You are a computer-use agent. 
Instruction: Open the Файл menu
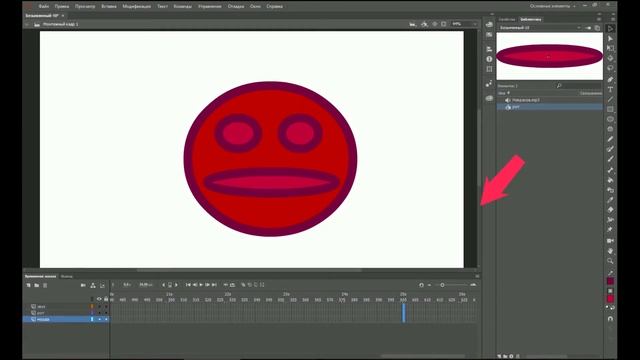43,7
